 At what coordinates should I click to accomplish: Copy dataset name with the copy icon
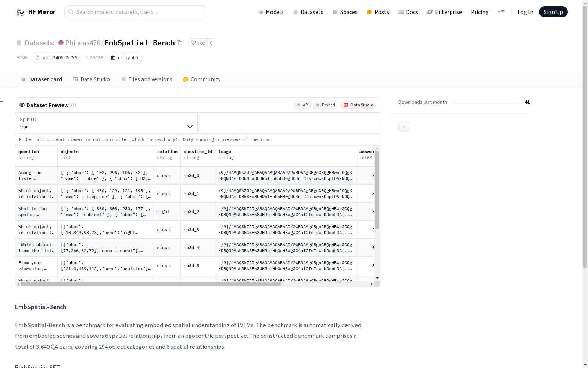[180, 43]
